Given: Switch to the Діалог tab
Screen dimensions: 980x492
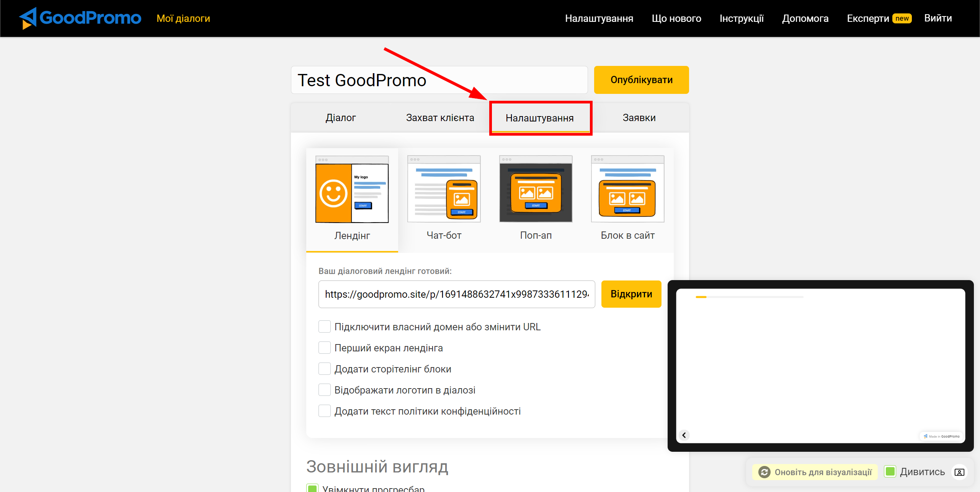Looking at the screenshot, I should (x=341, y=118).
